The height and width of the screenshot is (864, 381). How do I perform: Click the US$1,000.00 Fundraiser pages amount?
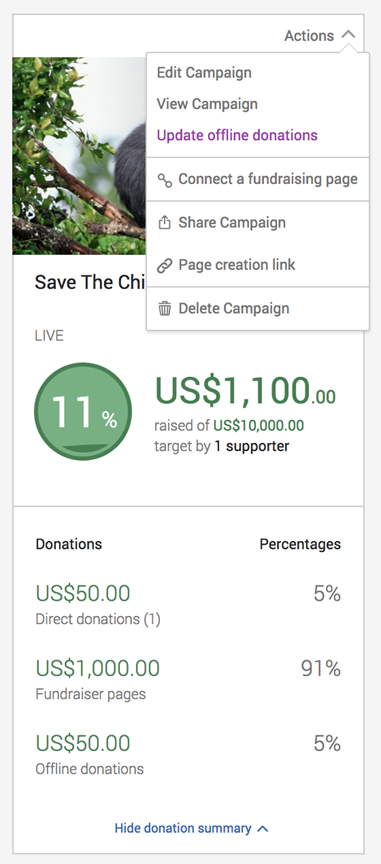(98, 668)
